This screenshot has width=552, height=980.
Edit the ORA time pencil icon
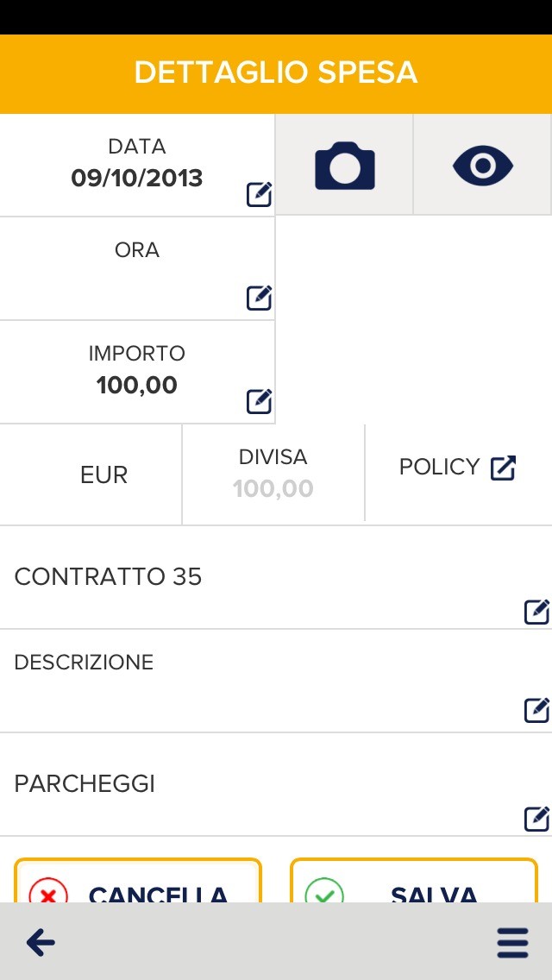tap(259, 298)
